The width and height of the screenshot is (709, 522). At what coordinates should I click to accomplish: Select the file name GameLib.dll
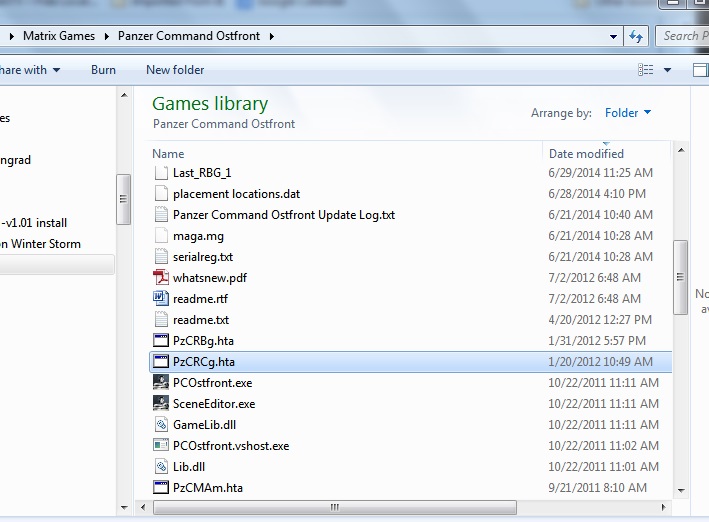click(x=204, y=425)
